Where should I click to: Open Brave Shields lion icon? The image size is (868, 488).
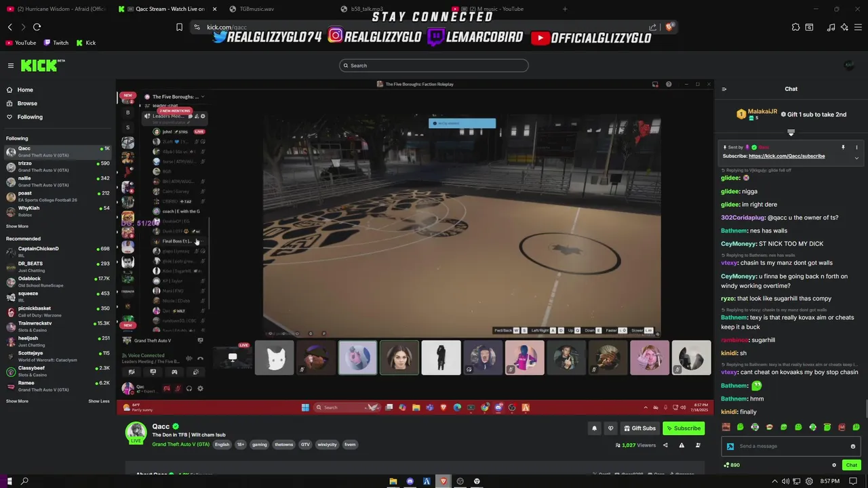[x=669, y=27]
